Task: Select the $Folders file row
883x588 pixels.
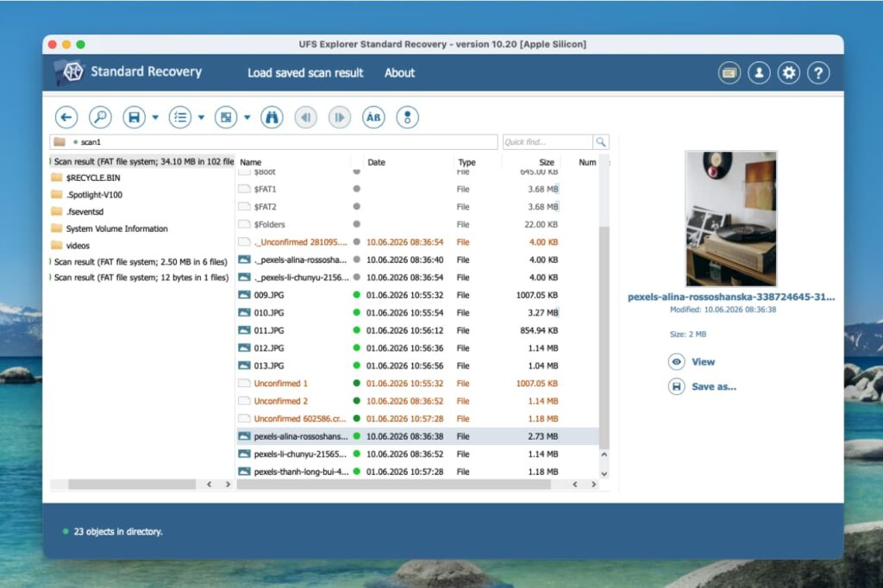Action: click(417, 224)
